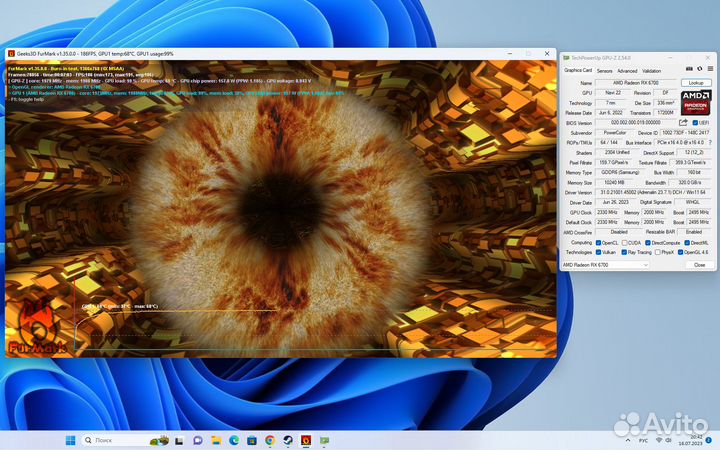
Task: Open the Validation tab
Action: click(x=652, y=71)
